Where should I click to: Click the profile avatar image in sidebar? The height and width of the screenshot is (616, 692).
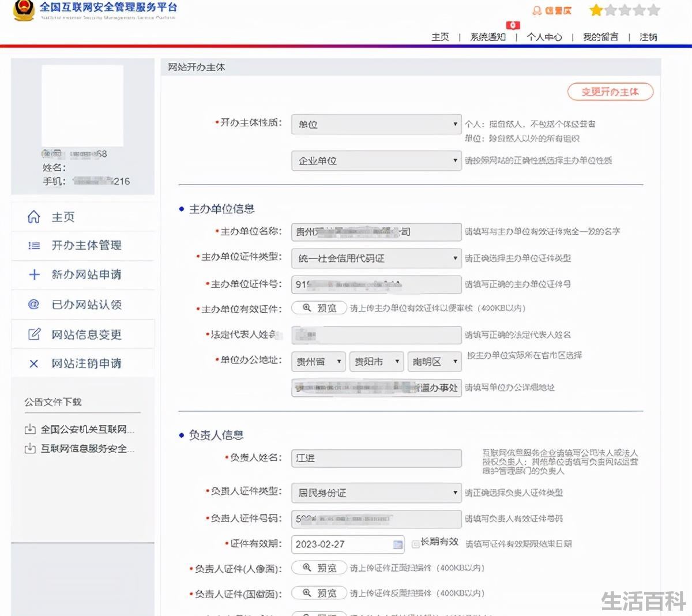click(x=82, y=106)
